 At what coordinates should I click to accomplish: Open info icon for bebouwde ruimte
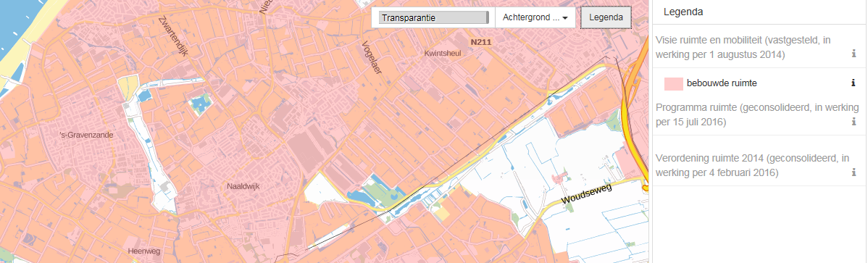[x=854, y=83]
